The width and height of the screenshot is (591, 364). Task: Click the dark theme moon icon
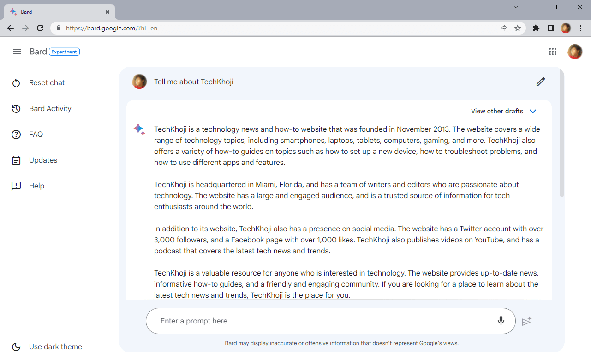coord(16,347)
